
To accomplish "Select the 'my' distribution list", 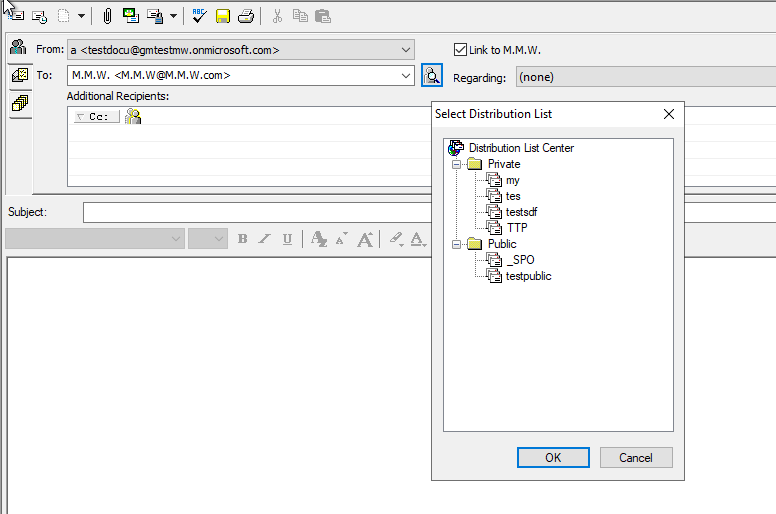I will click(x=512, y=181).
